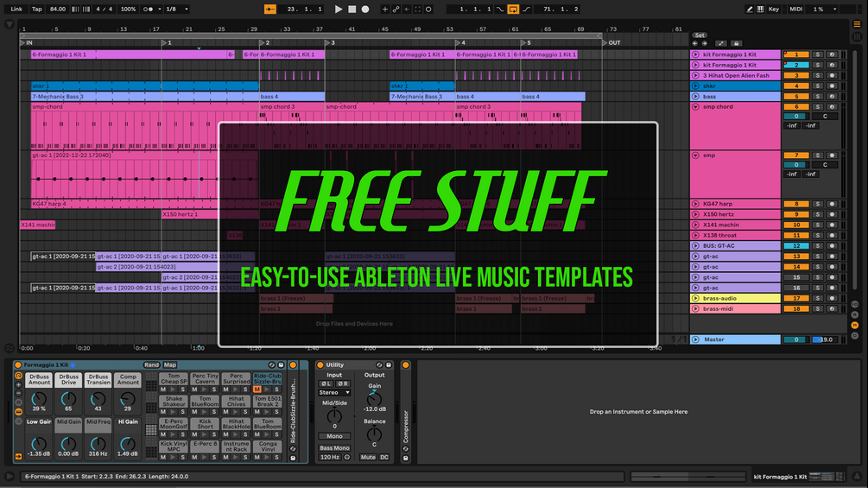Image resolution: width=868 pixels, height=488 pixels.
Task: Deactivate track 1 kit Formaggio activator
Action: pos(796,54)
